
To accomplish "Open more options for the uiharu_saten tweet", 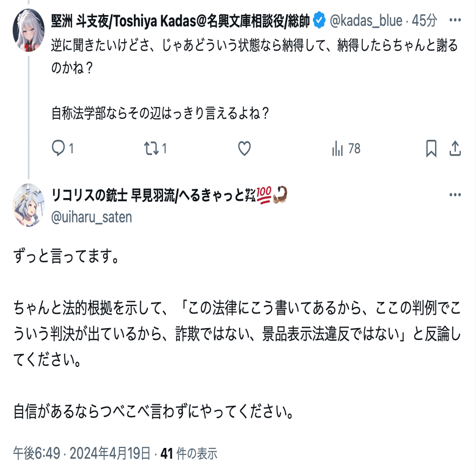I will pyautogui.click(x=455, y=195).
